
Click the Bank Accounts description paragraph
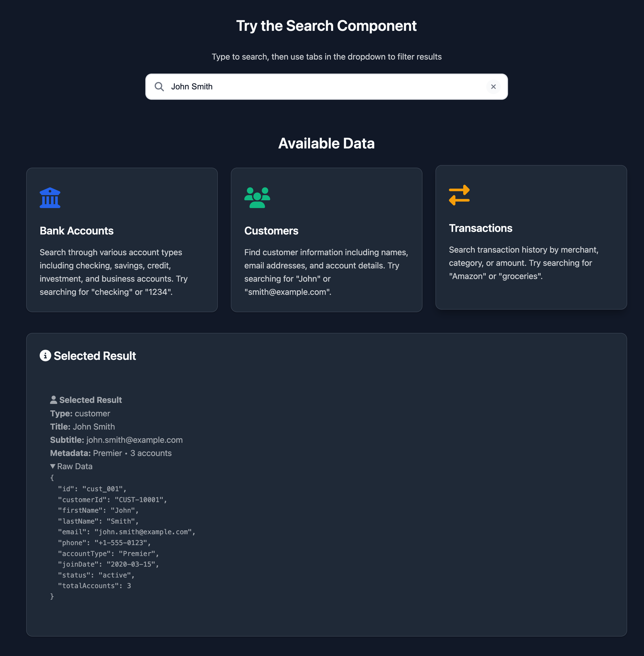(x=113, y=272)
